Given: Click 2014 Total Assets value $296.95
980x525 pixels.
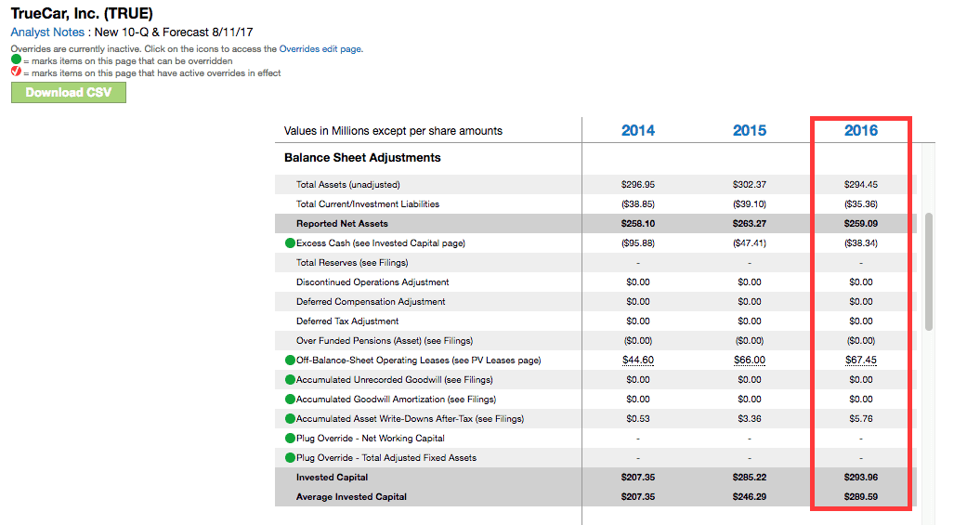Looking at the screenshot, I should (x=638, y=184).
